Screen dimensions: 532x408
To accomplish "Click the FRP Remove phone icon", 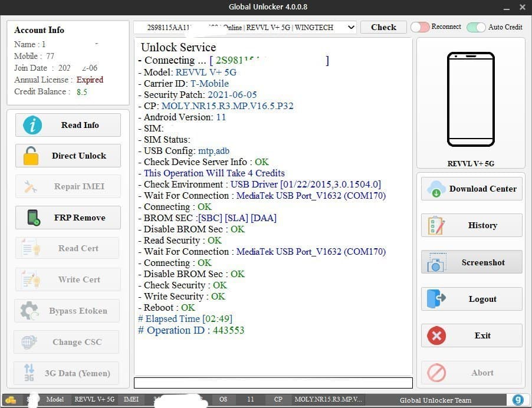I will (x=34, y=218).
